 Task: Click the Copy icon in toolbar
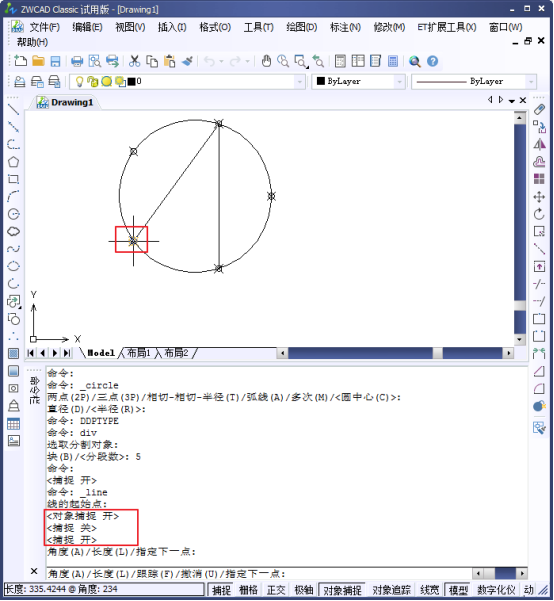[x=152, y=61]
